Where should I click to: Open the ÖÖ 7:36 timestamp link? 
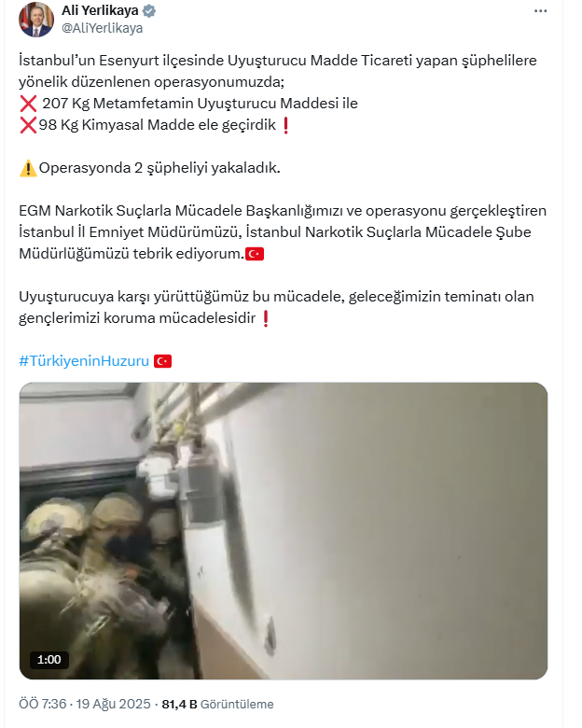pos(43,704)
